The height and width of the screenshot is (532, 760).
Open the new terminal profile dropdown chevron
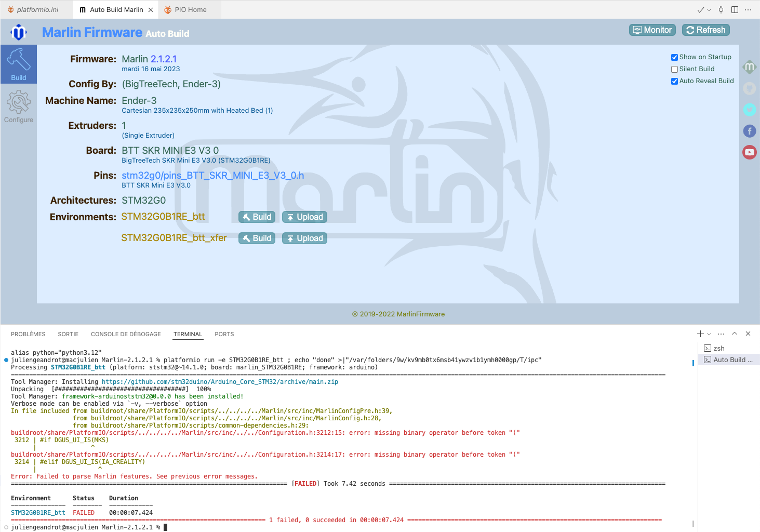pyautogui.click(x=709, y=334)
